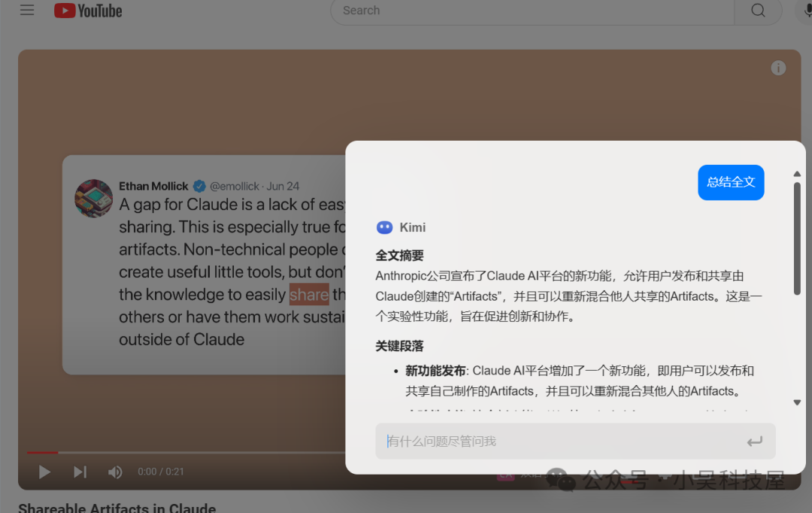Click the Kimi avatar icon
This screenshot has height=513, width=812.
click(x=384, y=227)
